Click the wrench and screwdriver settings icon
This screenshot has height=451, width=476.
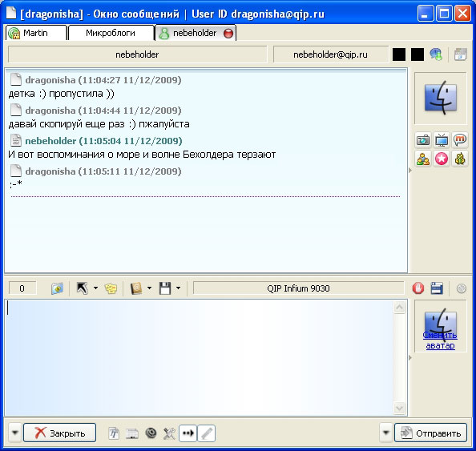169,433
